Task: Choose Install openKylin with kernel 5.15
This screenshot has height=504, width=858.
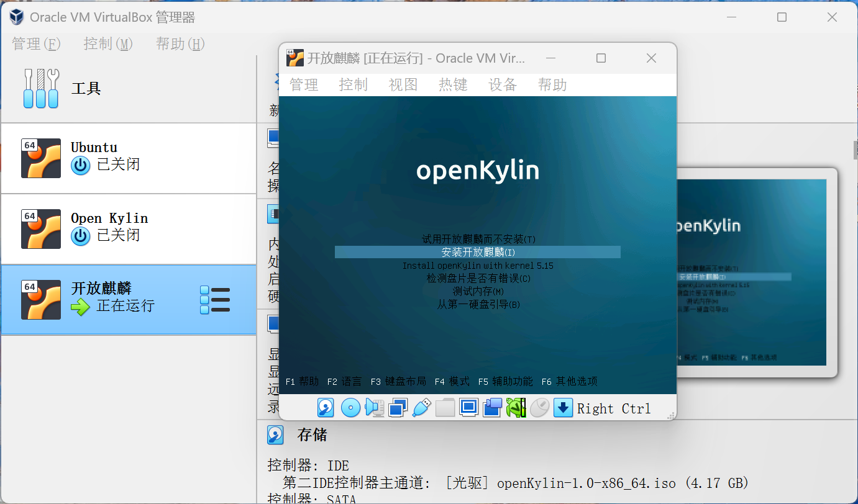Action: [478, 266]
